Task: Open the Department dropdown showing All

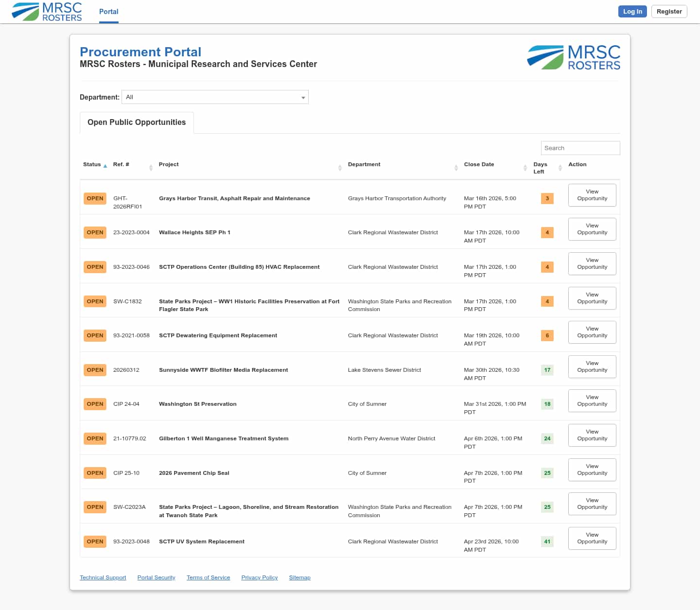Action: [x=215, y=97]
